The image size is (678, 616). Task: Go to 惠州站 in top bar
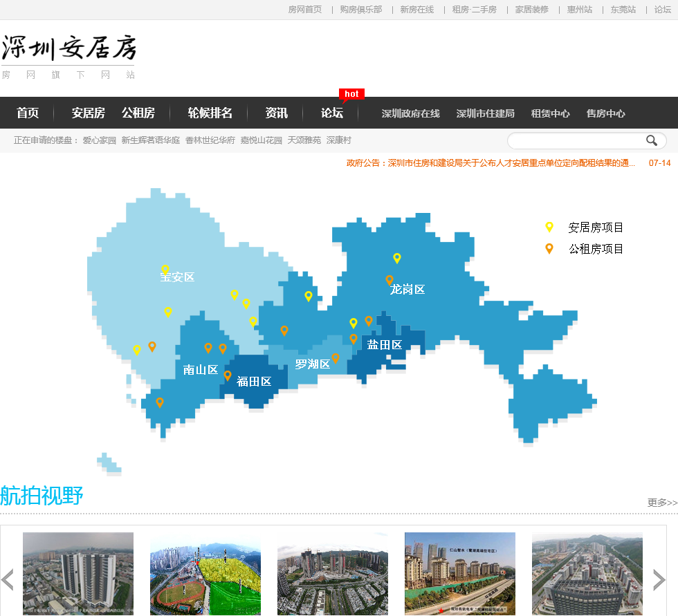580,10
